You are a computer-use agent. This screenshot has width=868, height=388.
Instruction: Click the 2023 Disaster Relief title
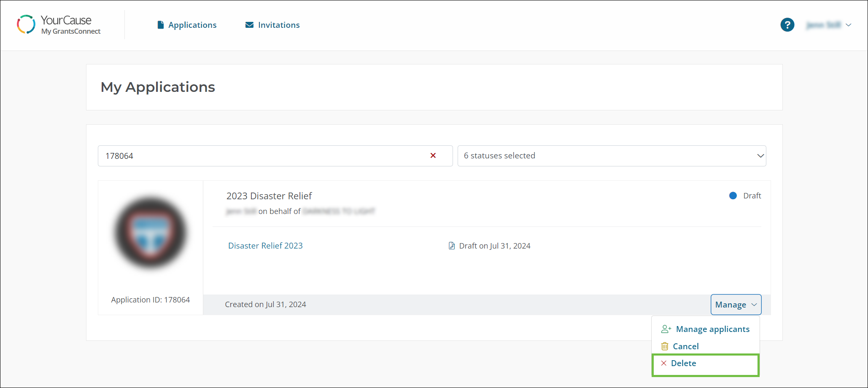[x=269, y=196]
